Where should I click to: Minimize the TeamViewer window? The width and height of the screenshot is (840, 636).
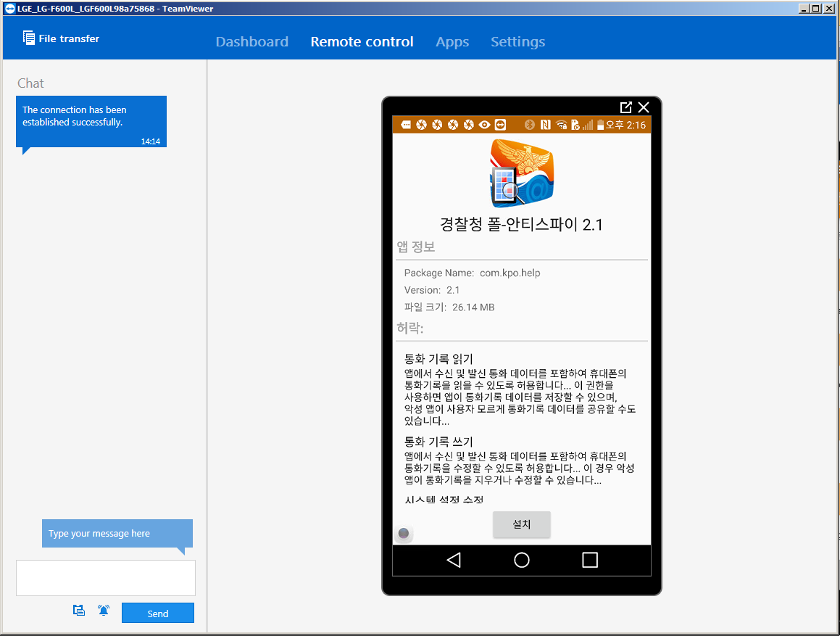pos(804,9)
